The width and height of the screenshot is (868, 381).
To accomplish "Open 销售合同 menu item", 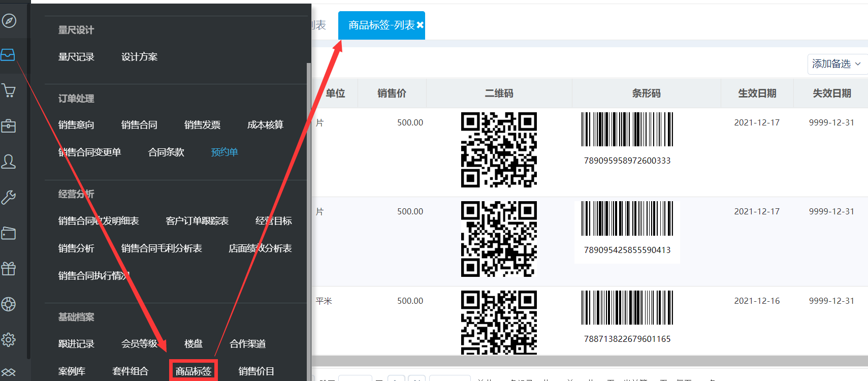I will pyautogui.click(x=139, y=125).
